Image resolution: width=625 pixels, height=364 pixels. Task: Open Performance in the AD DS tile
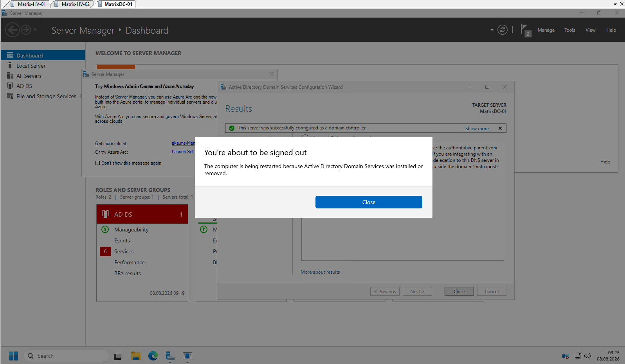pos(130,262)
